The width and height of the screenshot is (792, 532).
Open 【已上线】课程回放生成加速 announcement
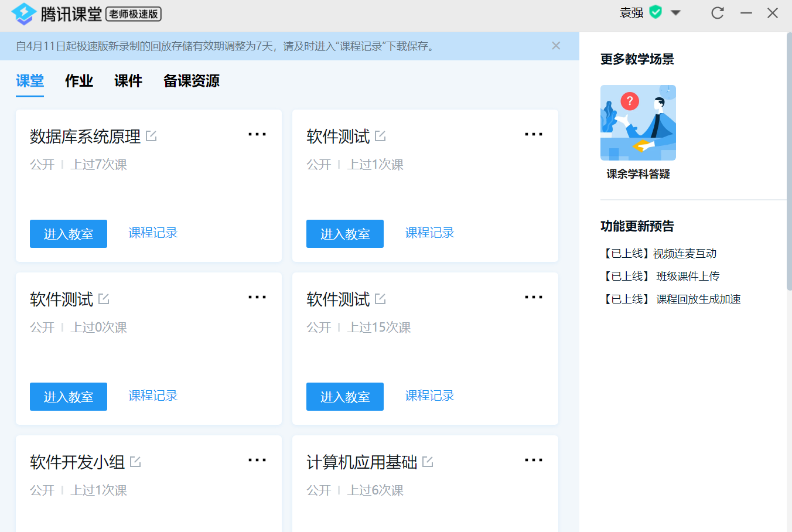[671, 299]
